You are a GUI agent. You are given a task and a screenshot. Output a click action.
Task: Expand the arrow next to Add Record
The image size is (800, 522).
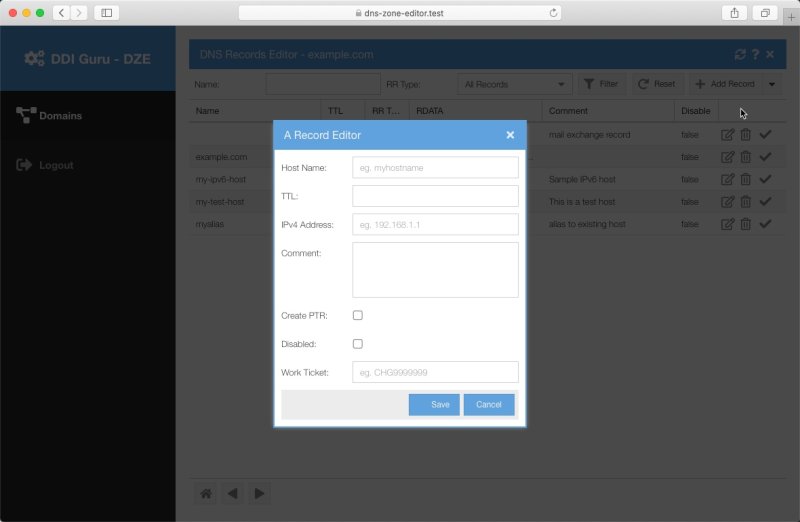tap(772, 85)
